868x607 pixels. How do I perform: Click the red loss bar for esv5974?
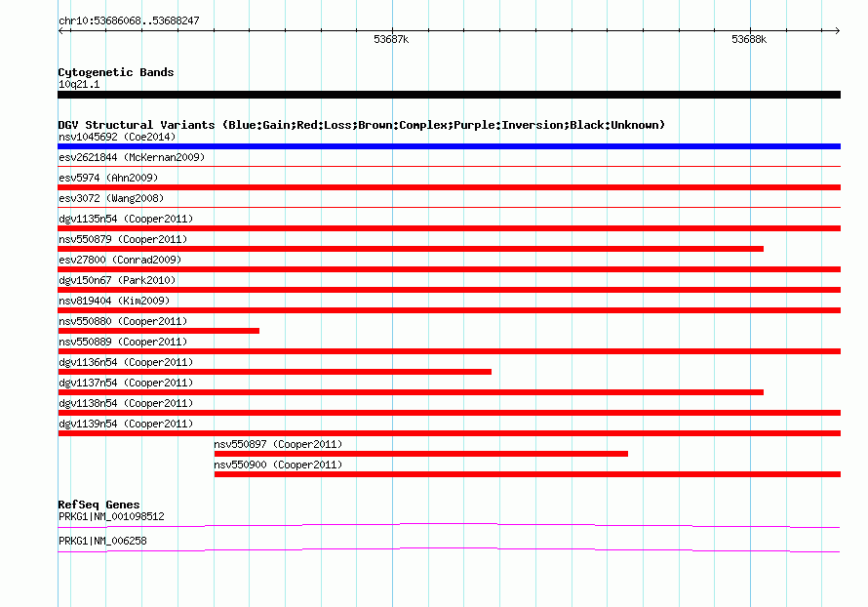coord(449,187)
